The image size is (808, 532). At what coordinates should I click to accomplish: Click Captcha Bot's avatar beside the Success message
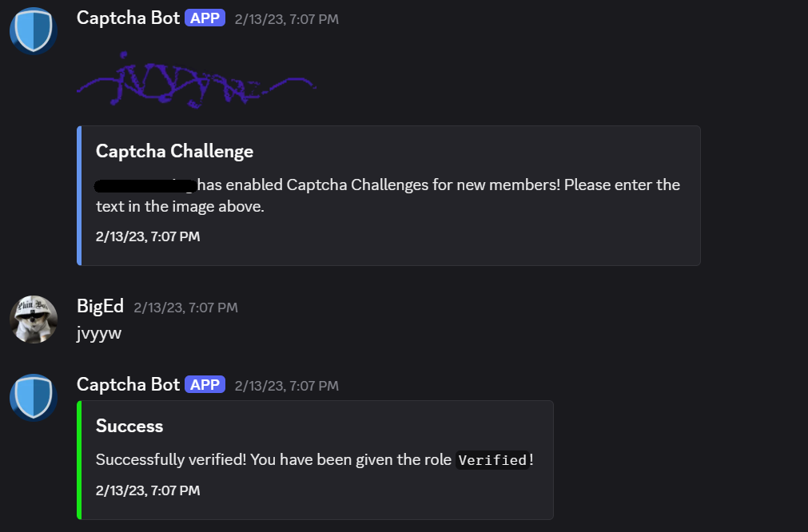tap(33, 397)
